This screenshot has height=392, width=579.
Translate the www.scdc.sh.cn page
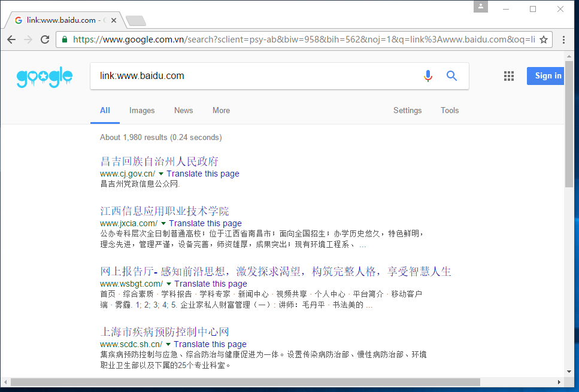point(210,344)
